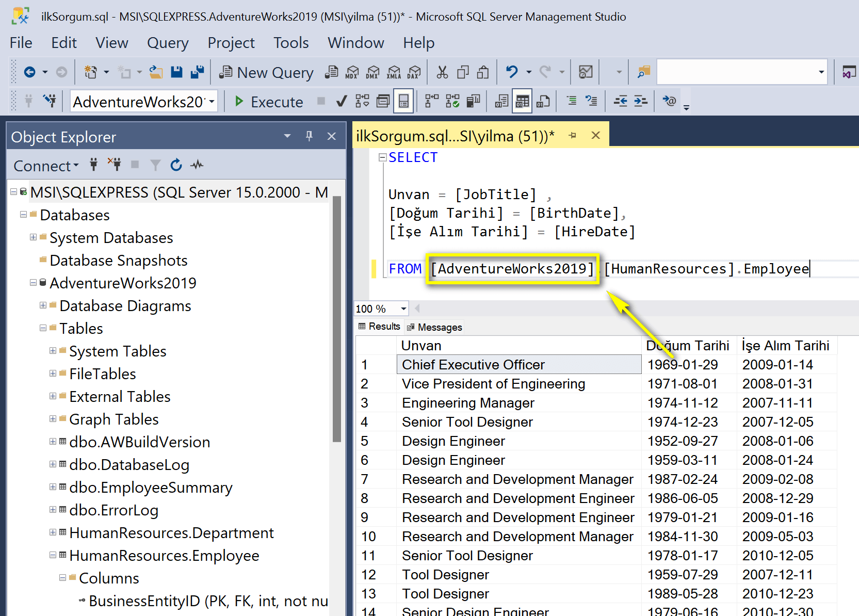
Task: Open the File menu
Action: tap(21, 43)
